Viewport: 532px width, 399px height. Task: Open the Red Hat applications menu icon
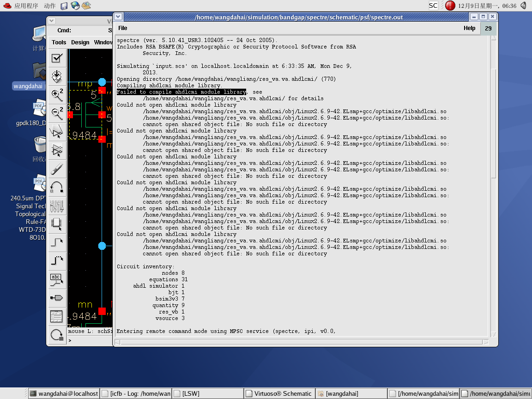pos(7,6)
